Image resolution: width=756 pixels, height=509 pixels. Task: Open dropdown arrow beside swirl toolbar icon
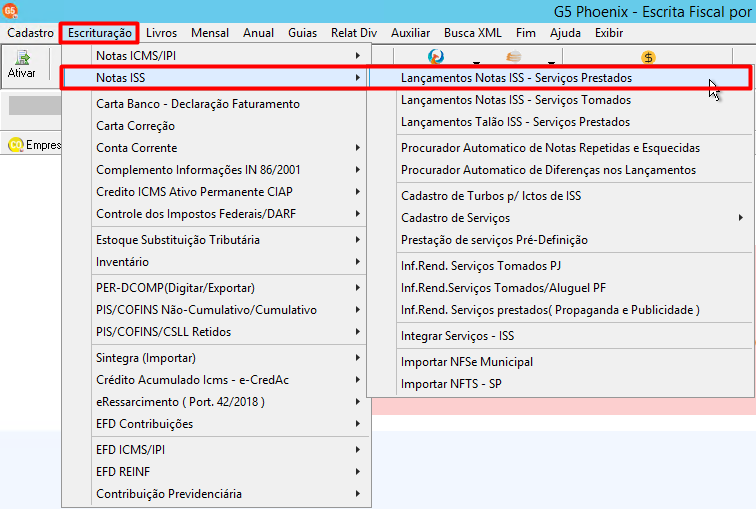pos(476,62)
